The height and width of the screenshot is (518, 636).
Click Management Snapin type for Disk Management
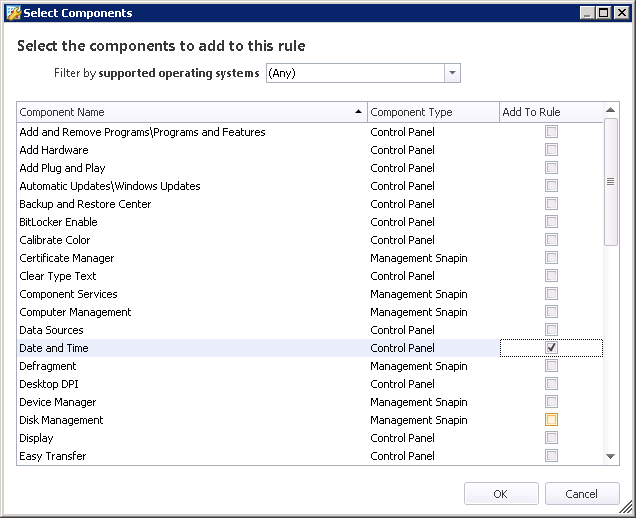[419, 420]
